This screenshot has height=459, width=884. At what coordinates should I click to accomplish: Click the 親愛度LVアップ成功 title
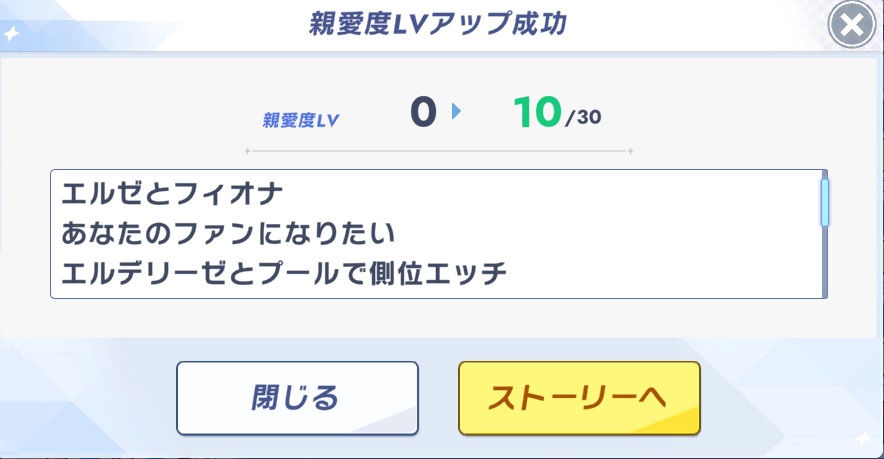point(437,24)
